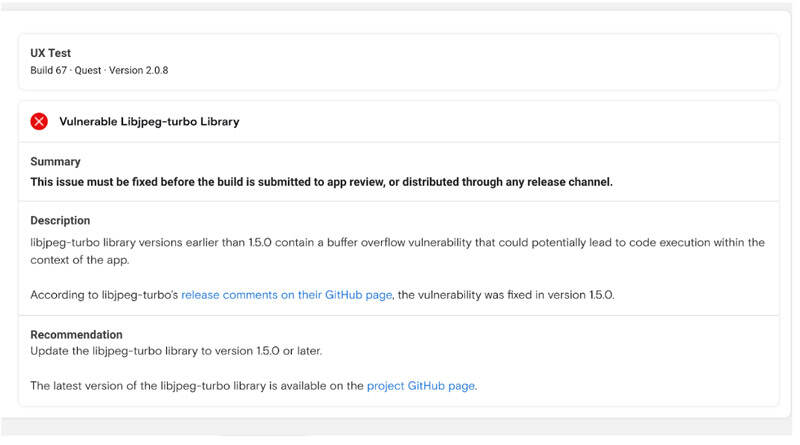Open the release comments GitHub link
800x445 pixels.
click(288, 295)
